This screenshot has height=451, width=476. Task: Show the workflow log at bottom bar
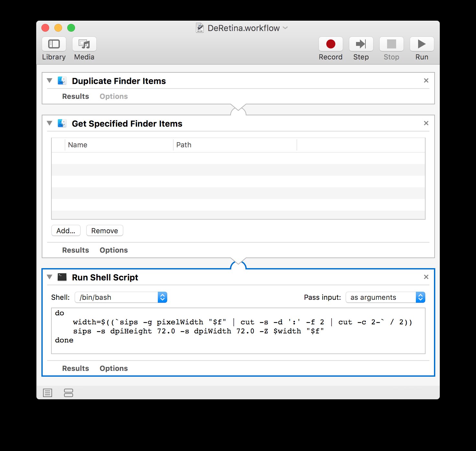48,393
